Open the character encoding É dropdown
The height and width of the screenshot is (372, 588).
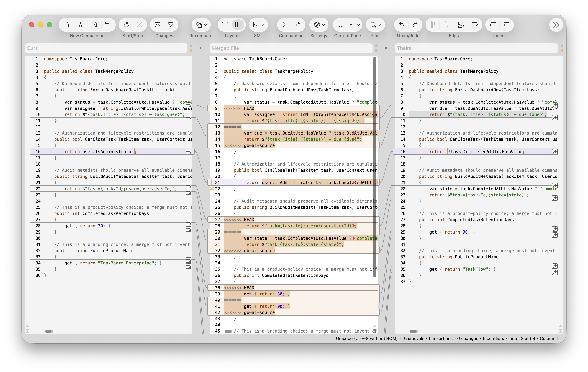pyautogui.click(x=355, y=25)
